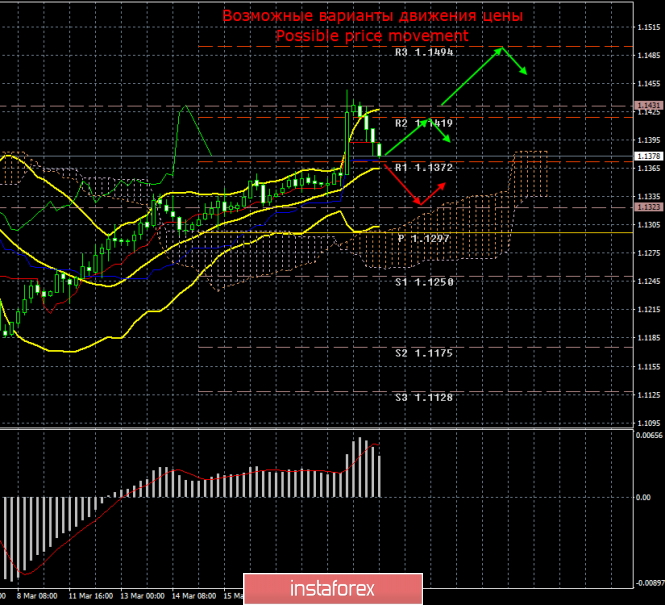The width and height of the screenshot is (665, 605).
Task: Click the instaforex logo banner
Action: (333, 588)
